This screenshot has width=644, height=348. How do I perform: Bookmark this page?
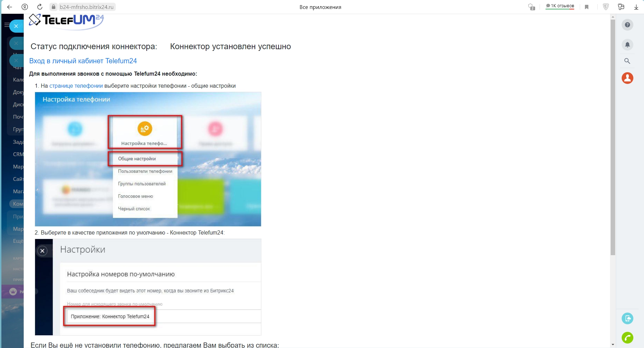tap(587, 7)
